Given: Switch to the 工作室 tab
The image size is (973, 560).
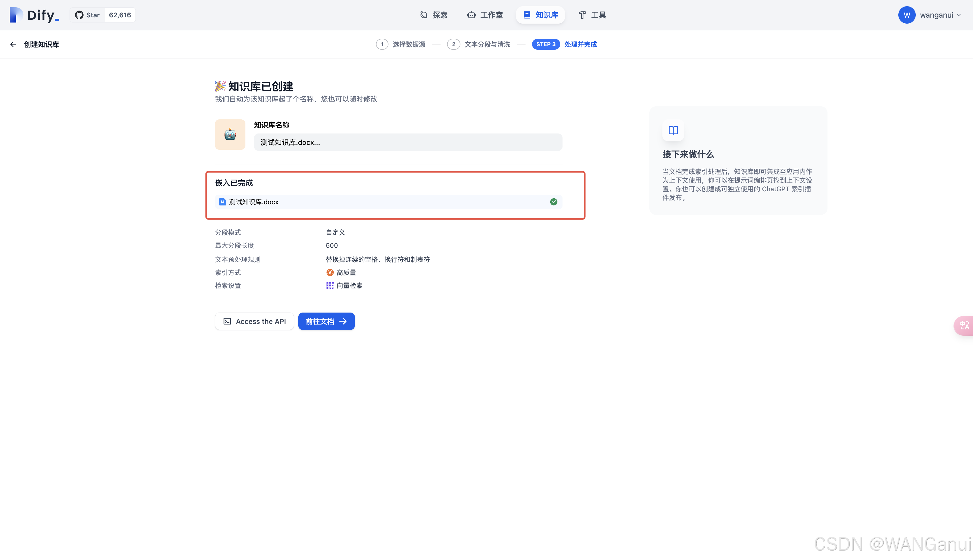Looking at the screenshot, I should [485, 15].
